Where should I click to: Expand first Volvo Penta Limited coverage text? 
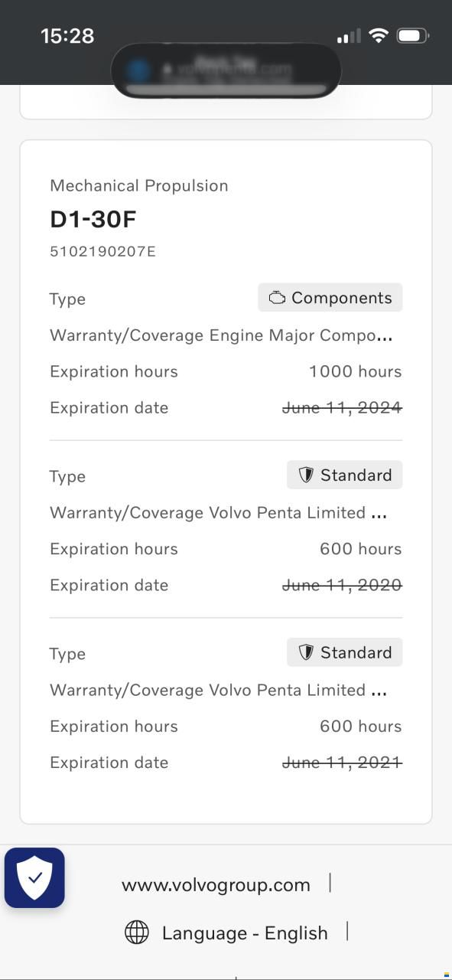219,513
